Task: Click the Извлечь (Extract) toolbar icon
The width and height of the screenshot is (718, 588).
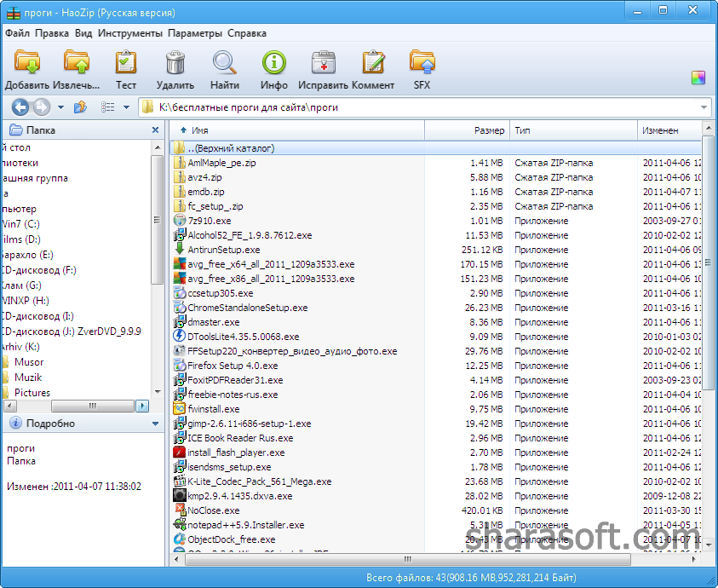Action: (77, 62)
